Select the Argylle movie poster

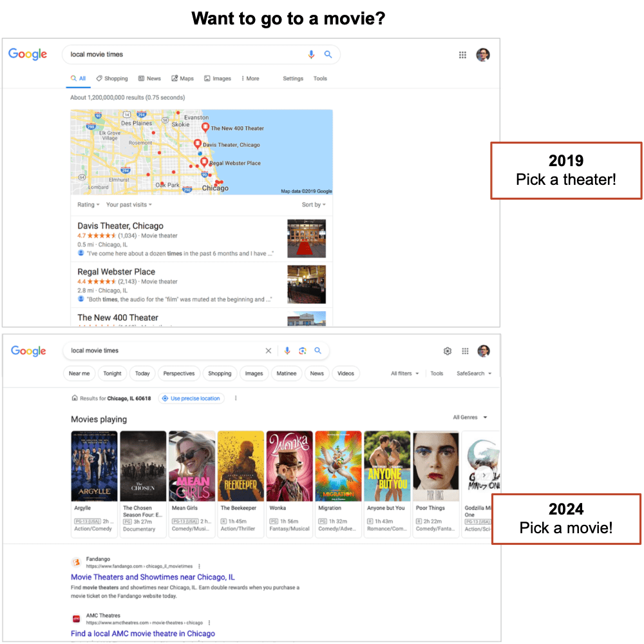coord(94,466)
